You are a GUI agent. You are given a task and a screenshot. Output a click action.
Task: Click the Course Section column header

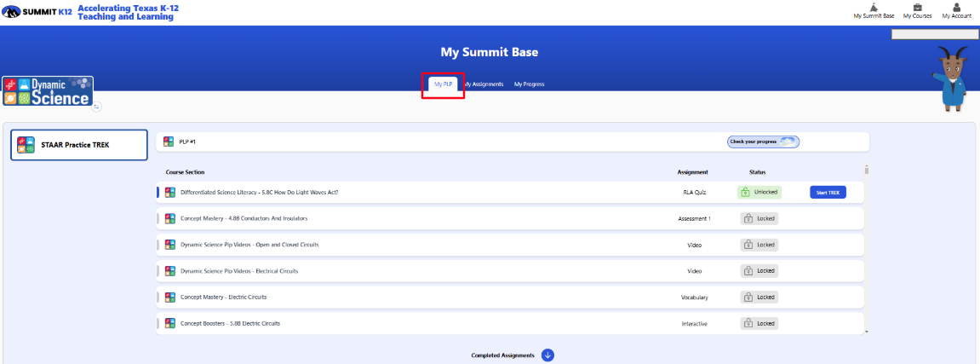(x=185, y=172)
